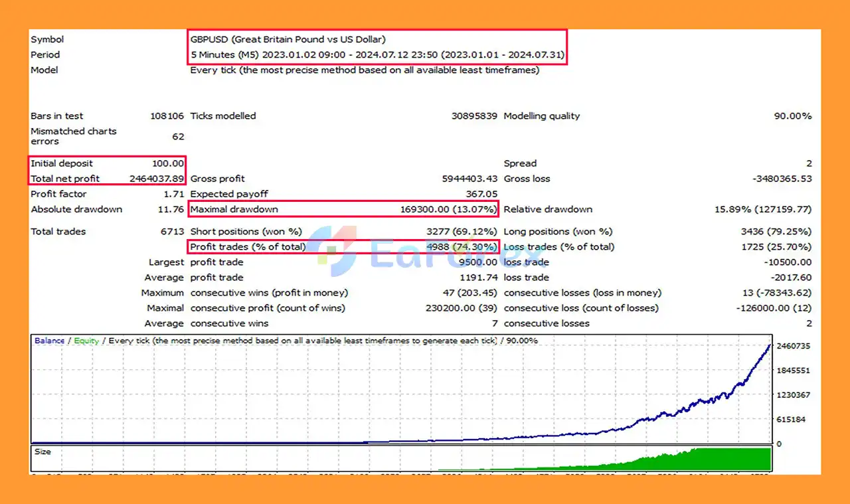Click the blue balance curve peak
Image resolution: width=850 pixels, height=504 pixels.
(769, 346)
